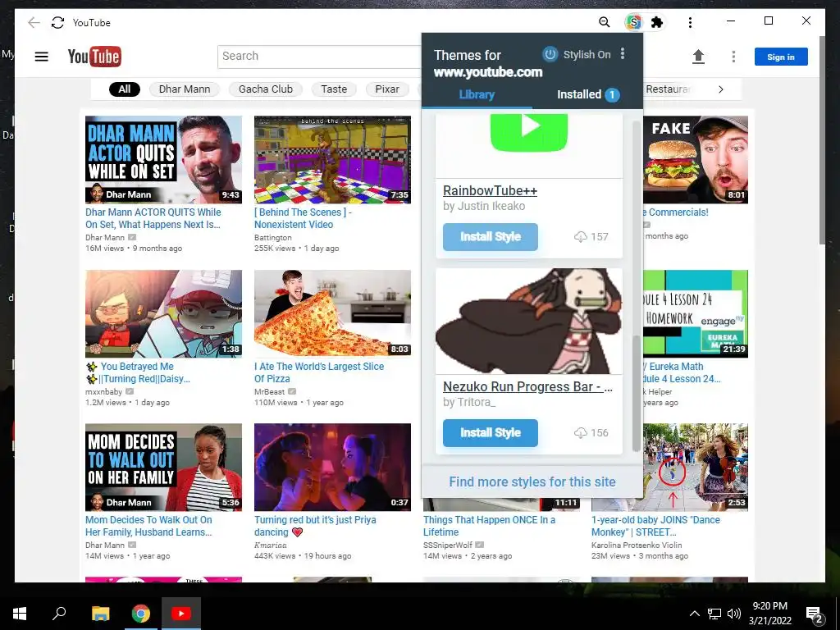Open the Dance Monkey street video thumbnail
Viewport: 840px width, 630px height.
tap(696, 467)
